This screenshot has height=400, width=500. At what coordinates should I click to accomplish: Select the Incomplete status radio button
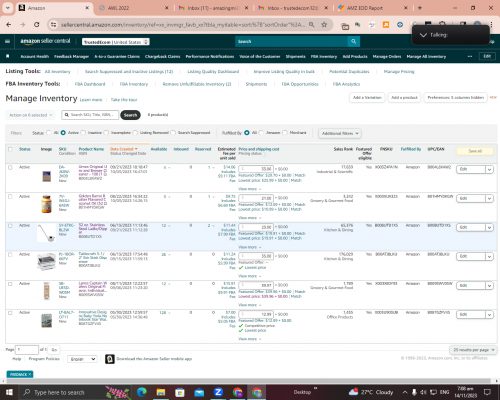click(106, 133)
